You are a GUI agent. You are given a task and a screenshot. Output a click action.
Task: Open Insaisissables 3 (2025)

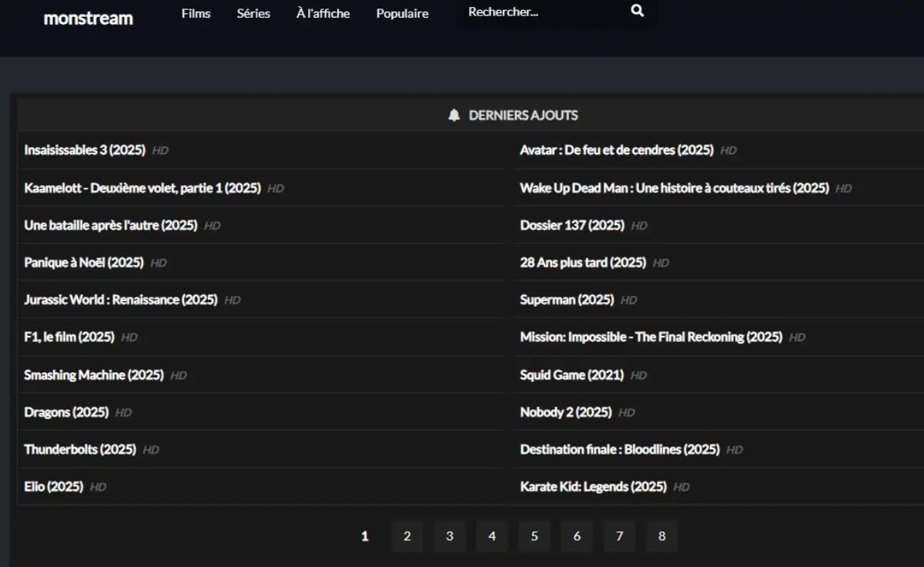click(x=85, y=150)
